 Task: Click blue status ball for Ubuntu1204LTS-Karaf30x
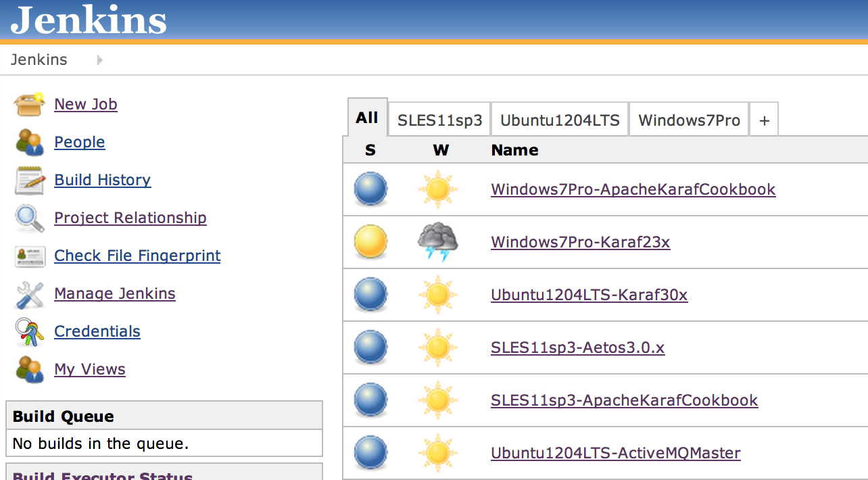(x=370, y=295)
